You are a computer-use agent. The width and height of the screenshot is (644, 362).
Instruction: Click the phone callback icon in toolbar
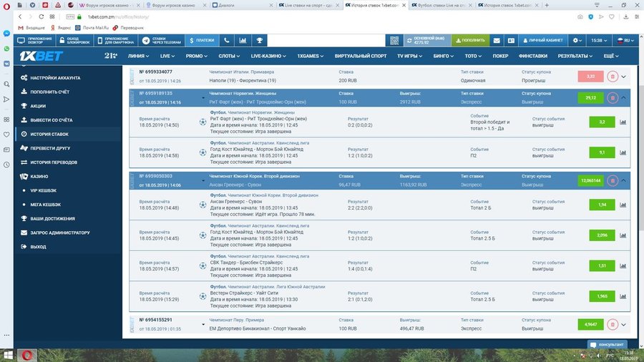(x=226, y=41)
